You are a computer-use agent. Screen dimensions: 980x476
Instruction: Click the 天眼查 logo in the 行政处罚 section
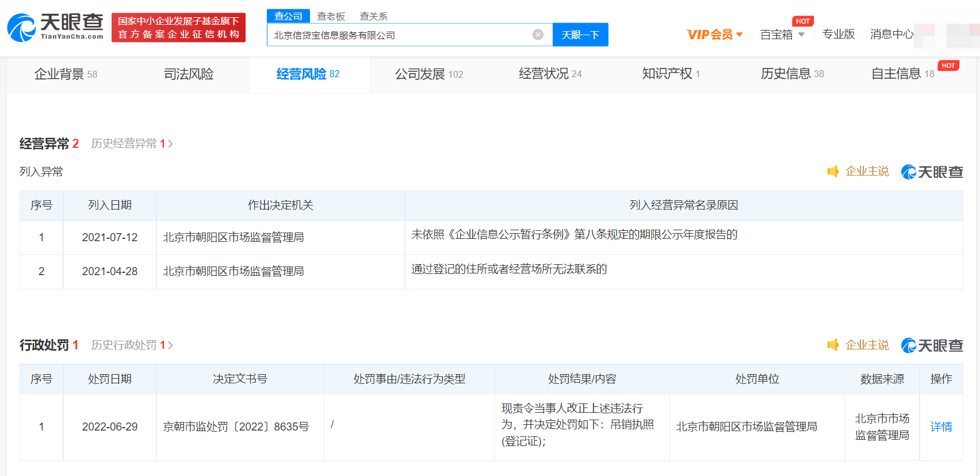tap(932, 345)
